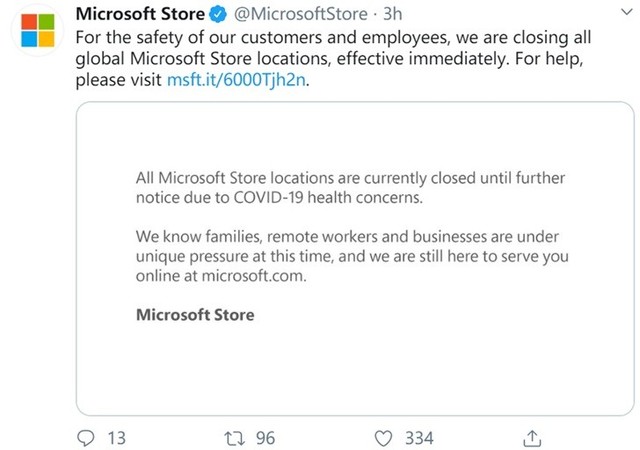Click the COVID-19 health concerns paragraph
This screenshot has height=450, width=640.
[351, 188]
